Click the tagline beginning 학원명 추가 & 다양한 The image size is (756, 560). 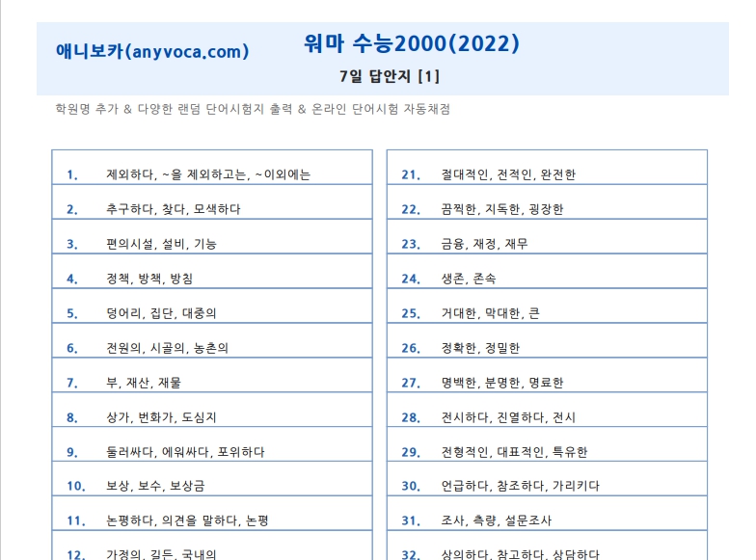253,109
